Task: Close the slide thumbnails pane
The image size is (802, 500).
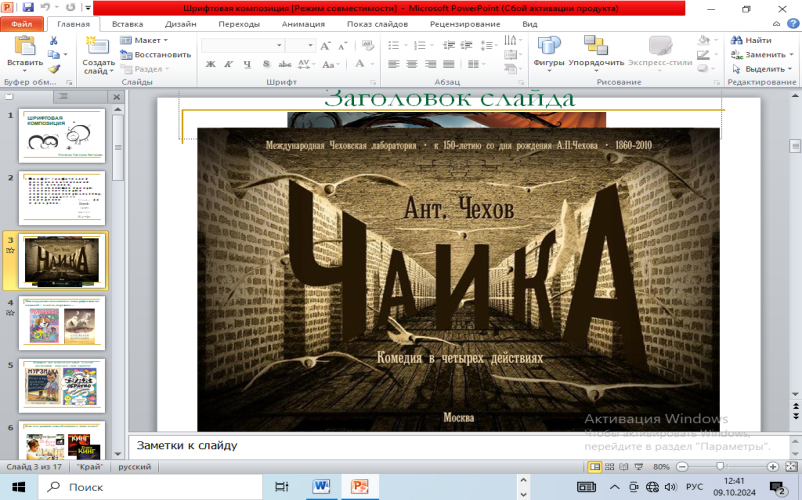Action: [117, 97]
